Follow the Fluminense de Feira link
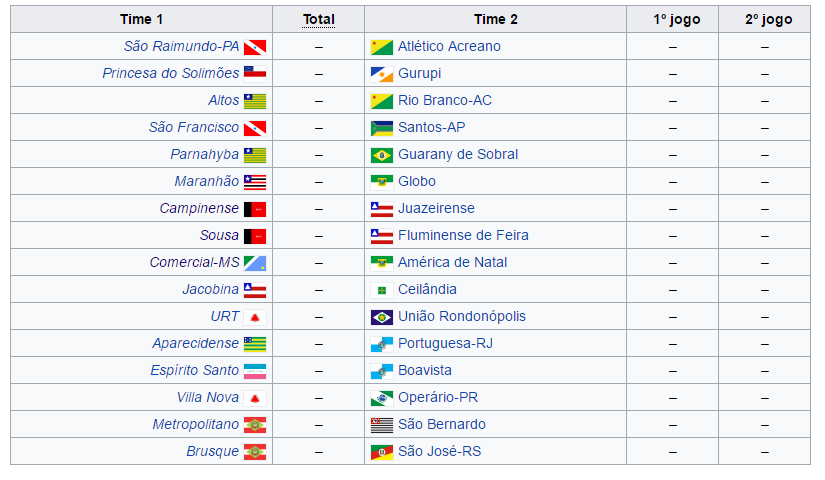 pos(463,236)
